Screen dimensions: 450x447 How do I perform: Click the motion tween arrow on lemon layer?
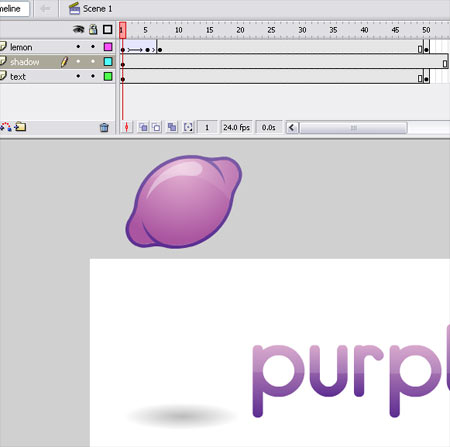tap(135, 50)
